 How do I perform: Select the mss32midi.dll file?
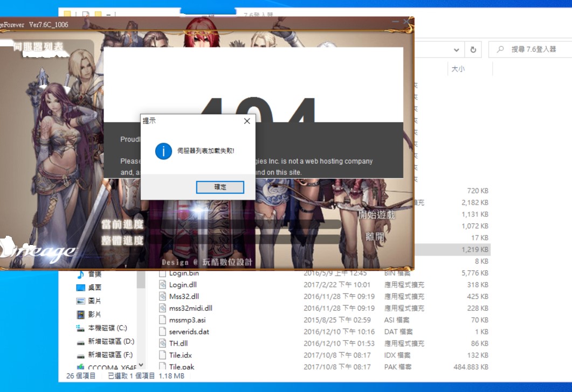[190, 308]
